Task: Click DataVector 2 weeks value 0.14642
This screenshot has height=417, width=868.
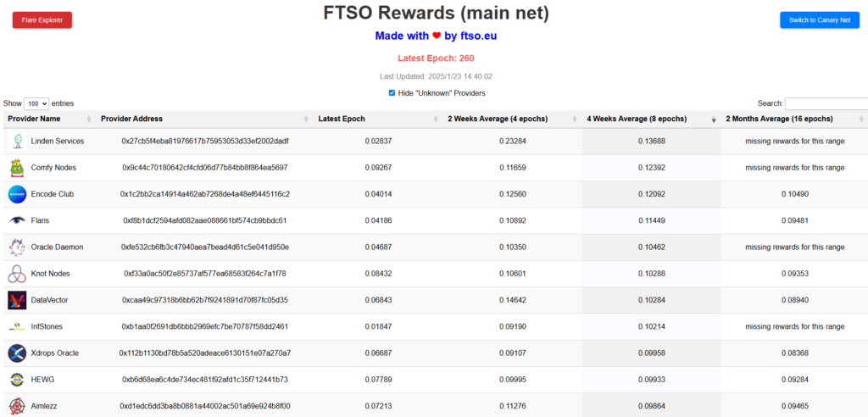Action: 513,300
